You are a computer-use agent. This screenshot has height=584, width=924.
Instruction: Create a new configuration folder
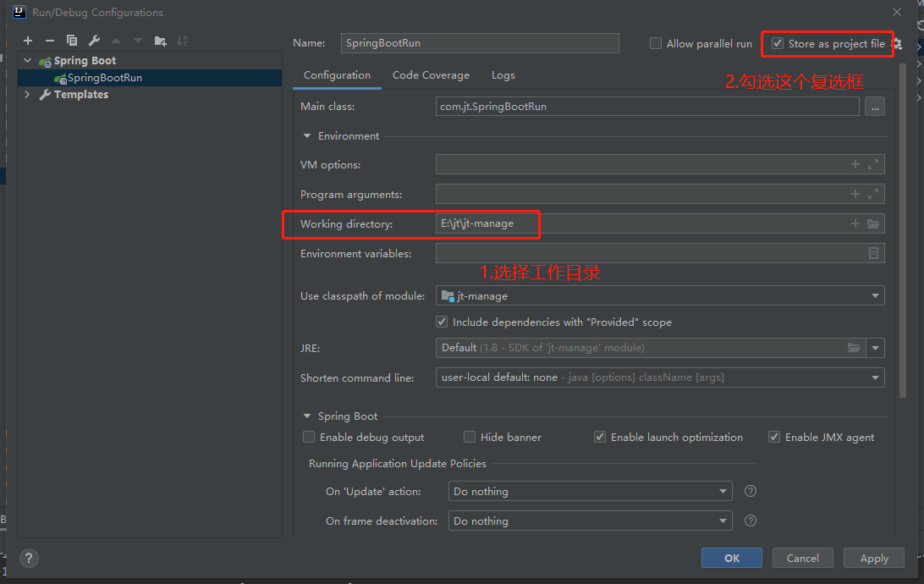[x=160, y=41]
